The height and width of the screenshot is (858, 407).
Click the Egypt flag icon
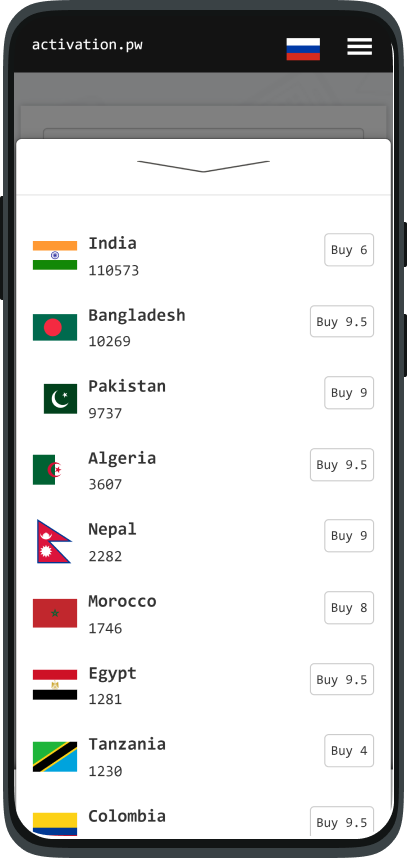(x=55, y=685)
